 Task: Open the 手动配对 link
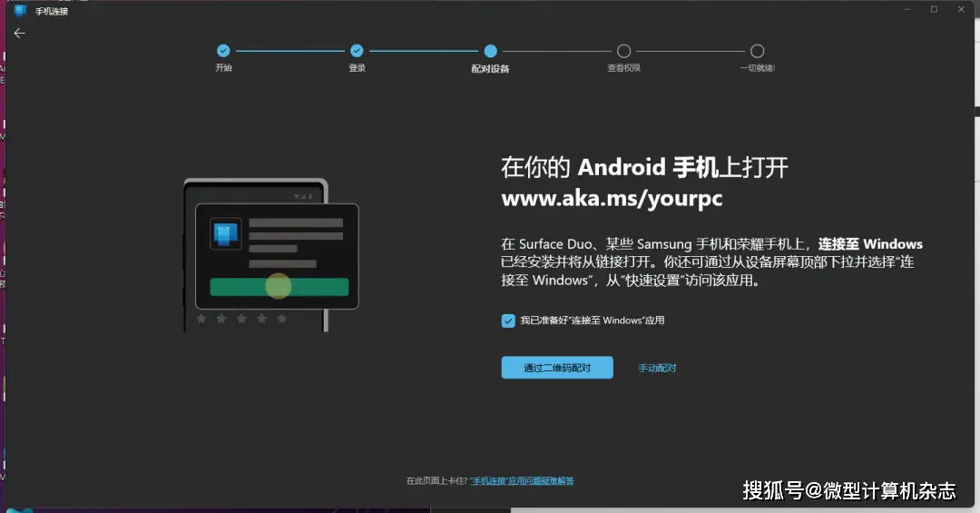tap(657, 368)
